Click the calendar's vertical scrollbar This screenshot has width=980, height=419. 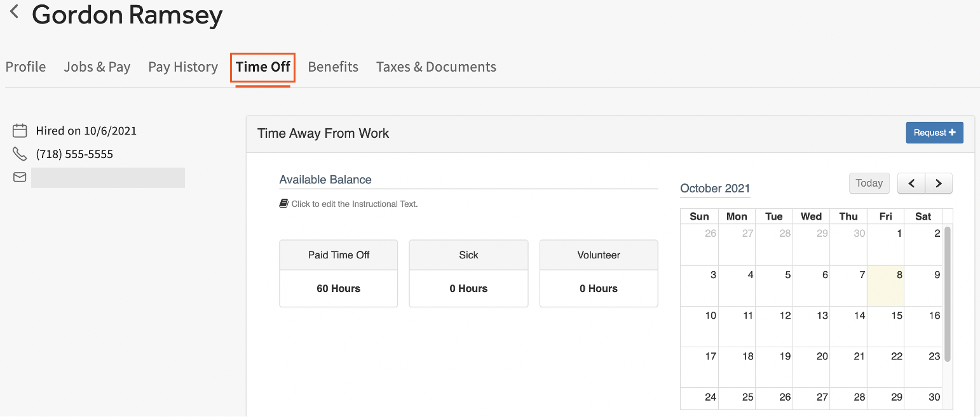pos(947,292)
